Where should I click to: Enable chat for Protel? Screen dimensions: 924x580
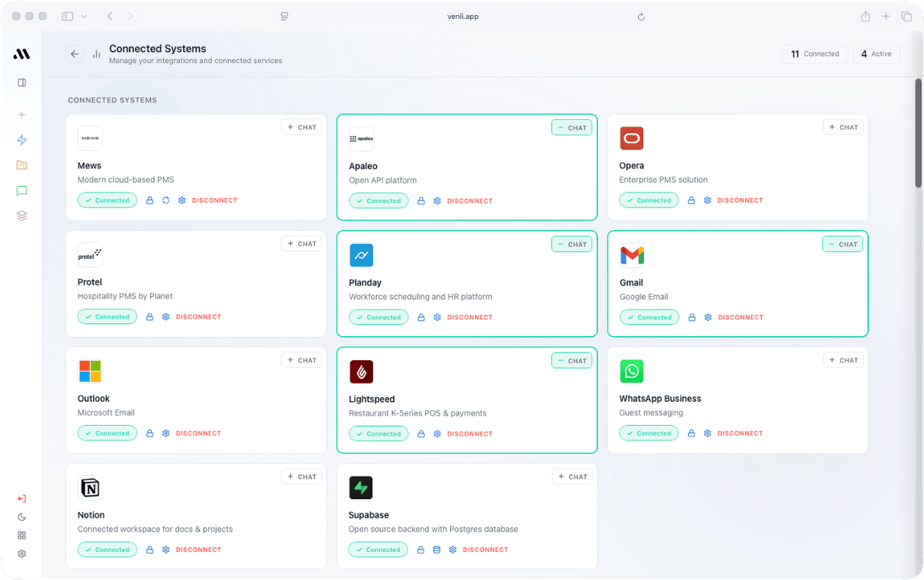click(302, 244)
